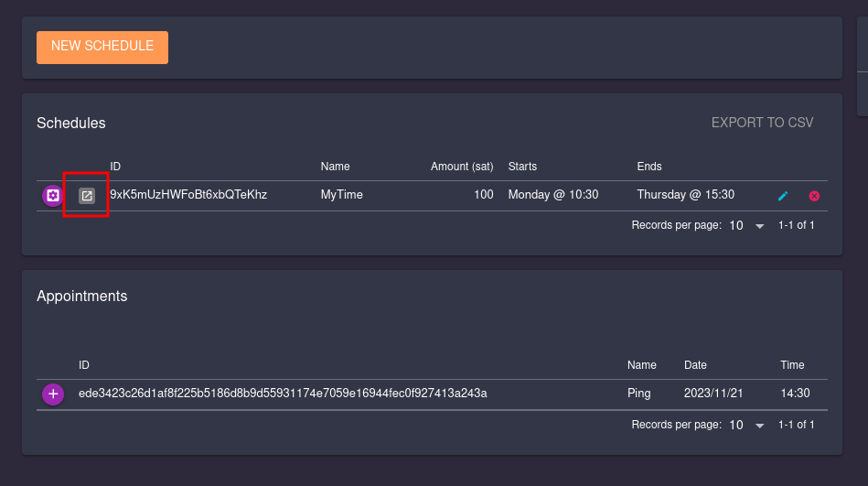Expand the Ping appointment with plus icon

click(x=53, y=394)
